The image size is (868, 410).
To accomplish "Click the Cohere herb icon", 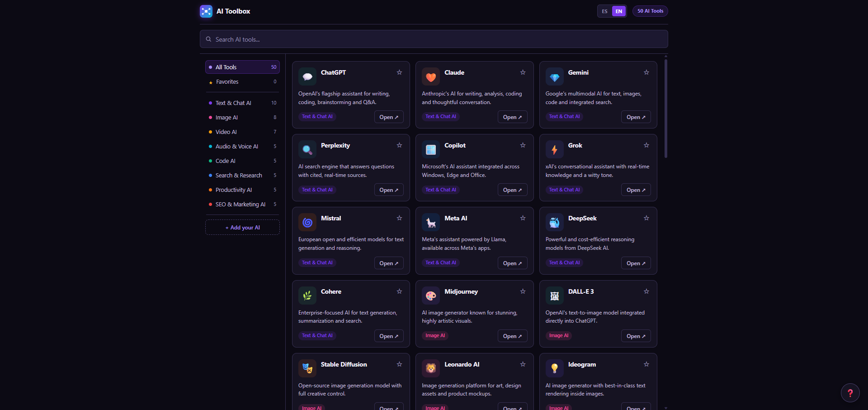I will tap(307, 296).
